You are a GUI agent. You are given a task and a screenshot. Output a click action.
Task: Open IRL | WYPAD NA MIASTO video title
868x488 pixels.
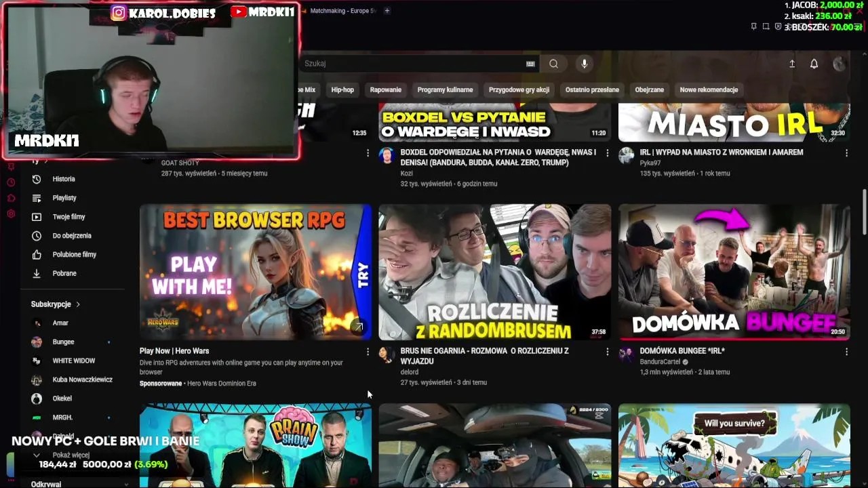721,152
